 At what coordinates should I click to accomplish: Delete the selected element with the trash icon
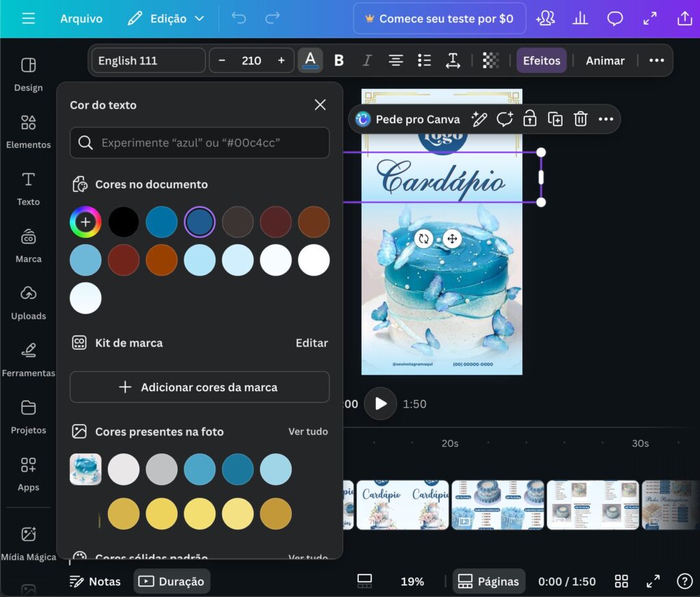coord(580,119)
